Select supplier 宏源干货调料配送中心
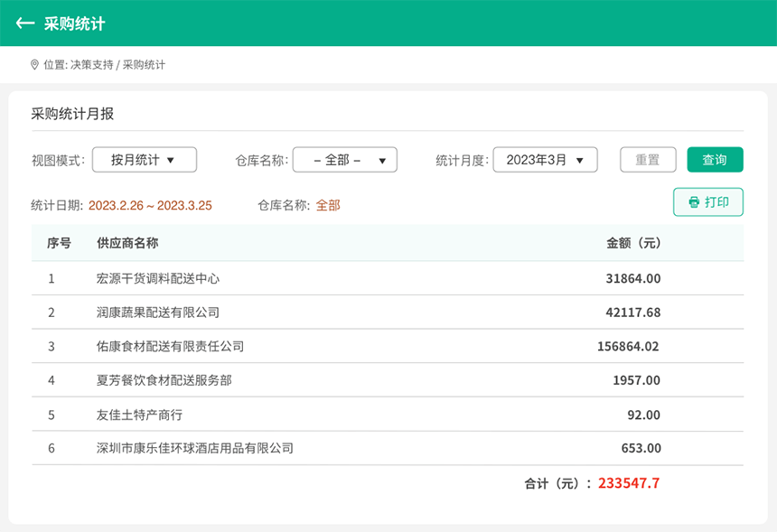Viewport: 777px width, 532px height. point(157,278)
